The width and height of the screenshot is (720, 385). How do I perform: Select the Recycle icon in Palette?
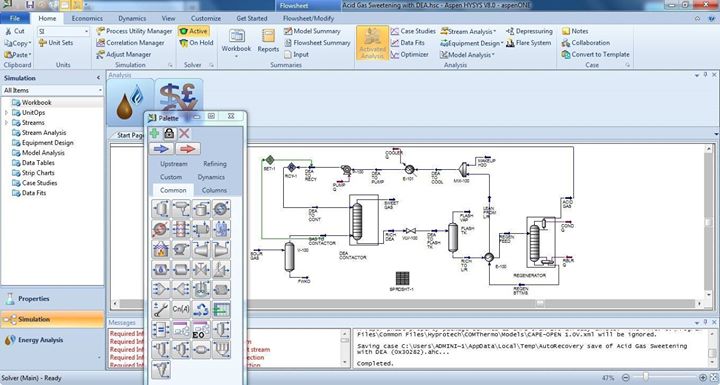[x=201, y=309]
